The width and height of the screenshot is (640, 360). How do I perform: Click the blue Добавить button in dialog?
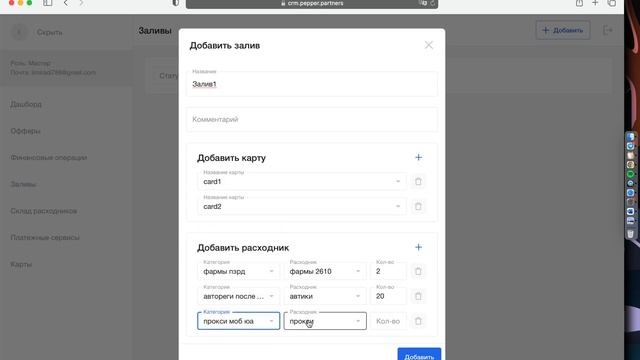pyautogui.click(x=419, y=354)
